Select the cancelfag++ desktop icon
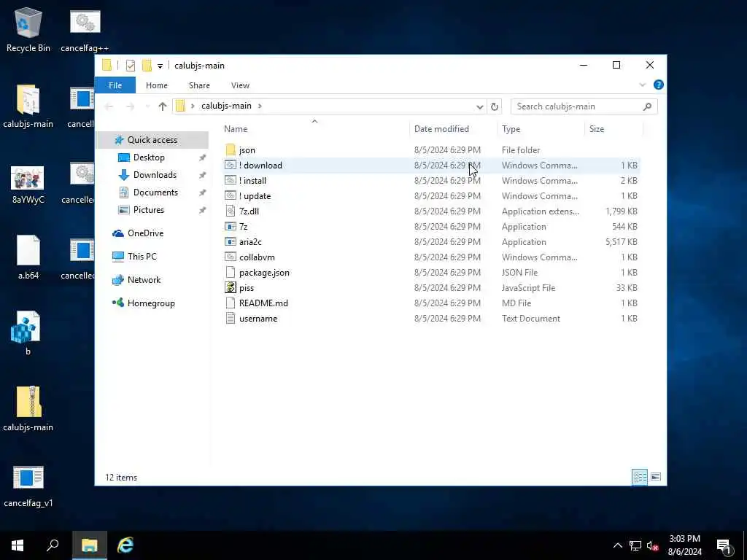747x560 pixels. click(x=85, y=29)
